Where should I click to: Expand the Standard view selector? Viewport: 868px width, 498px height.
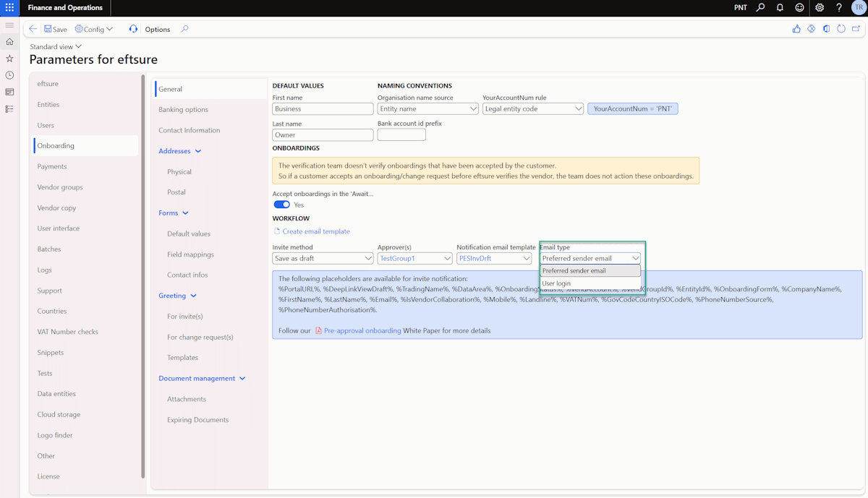pos(56,46)
